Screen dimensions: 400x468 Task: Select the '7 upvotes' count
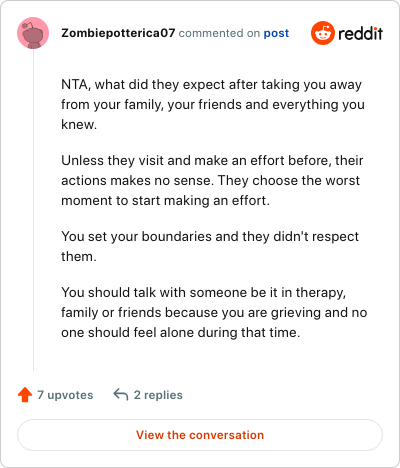tap(65, 395)
